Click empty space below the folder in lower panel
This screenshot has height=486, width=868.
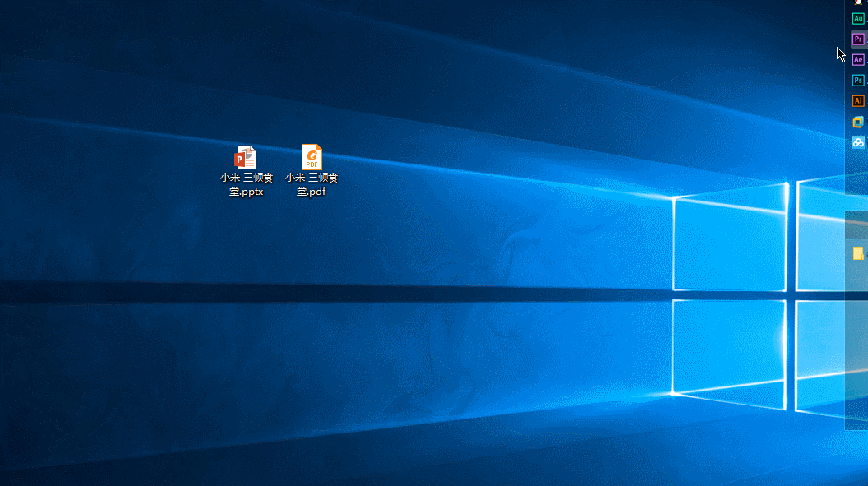[x=856, y=345]
